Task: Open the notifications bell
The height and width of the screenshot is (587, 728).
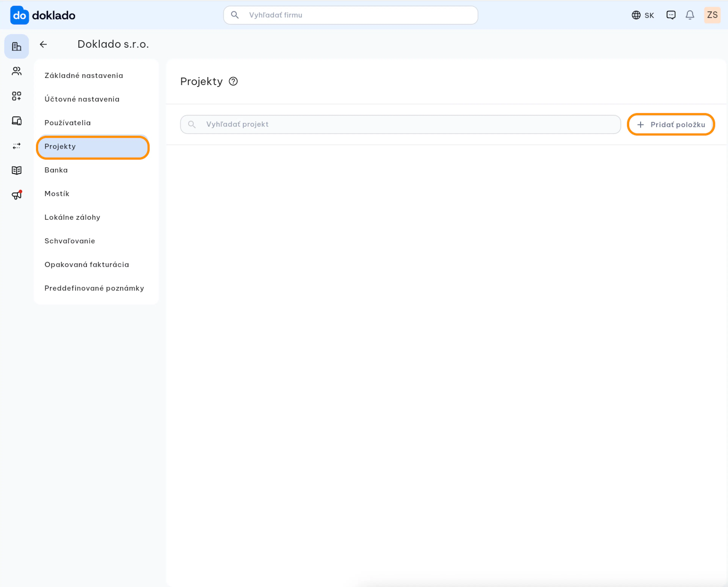Action: pos(690,15)
